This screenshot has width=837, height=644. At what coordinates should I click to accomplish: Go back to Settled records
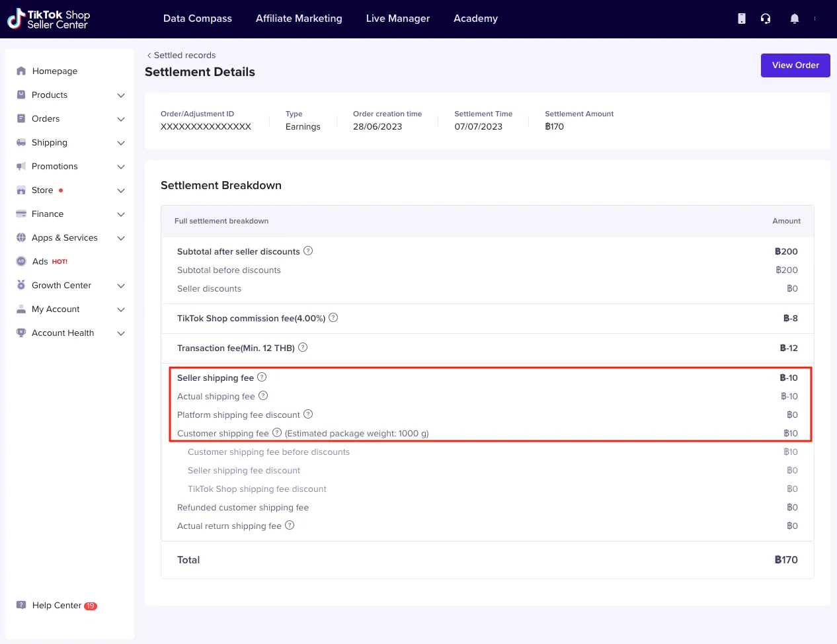click(x=181, y=56)
